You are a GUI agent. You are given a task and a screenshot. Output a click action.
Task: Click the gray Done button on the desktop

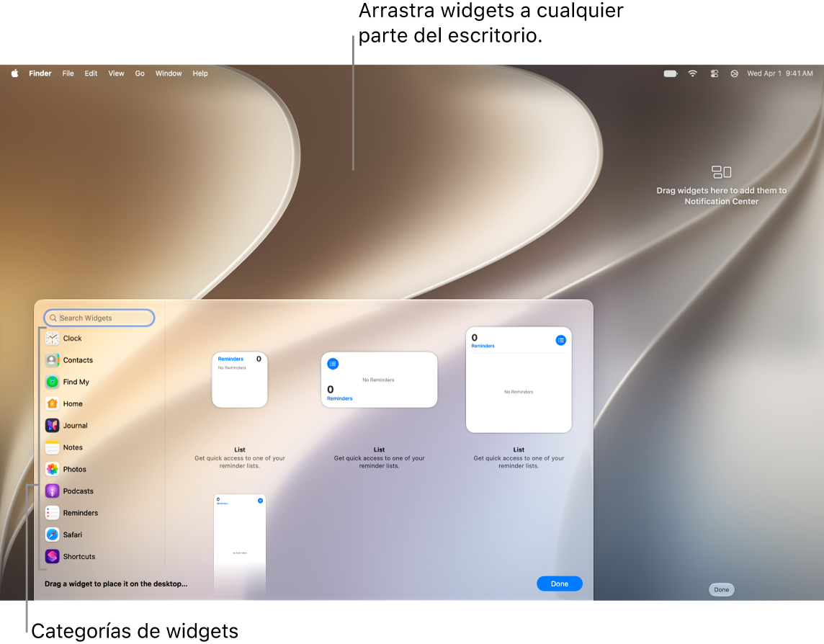tap(722, 590)
